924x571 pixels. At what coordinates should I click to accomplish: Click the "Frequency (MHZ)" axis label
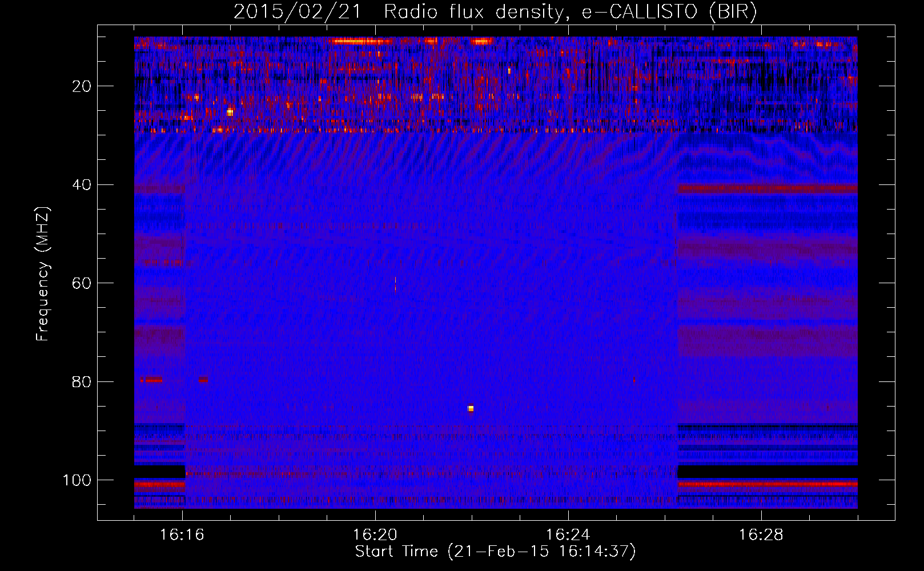43,274
